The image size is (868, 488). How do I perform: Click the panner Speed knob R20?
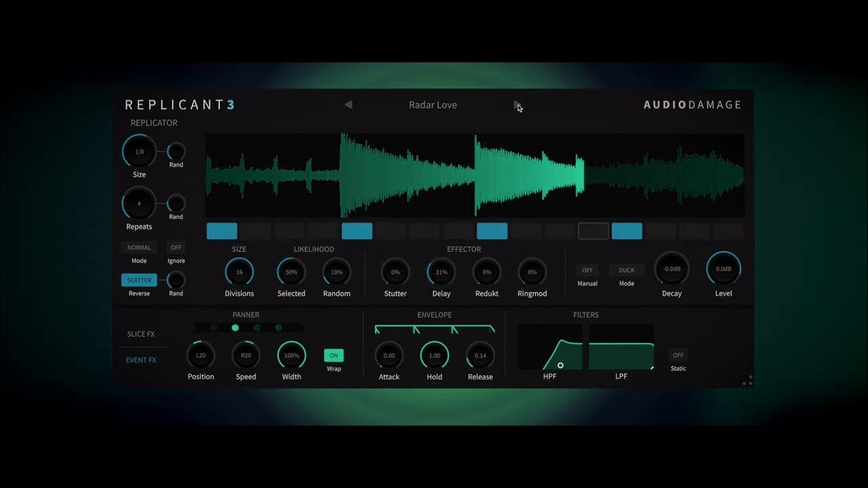coord(246,355)
